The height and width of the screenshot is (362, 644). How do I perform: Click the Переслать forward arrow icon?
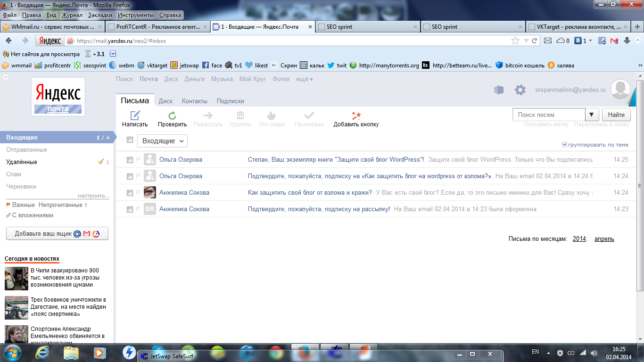pyautogui.click(x=207, y=115)
